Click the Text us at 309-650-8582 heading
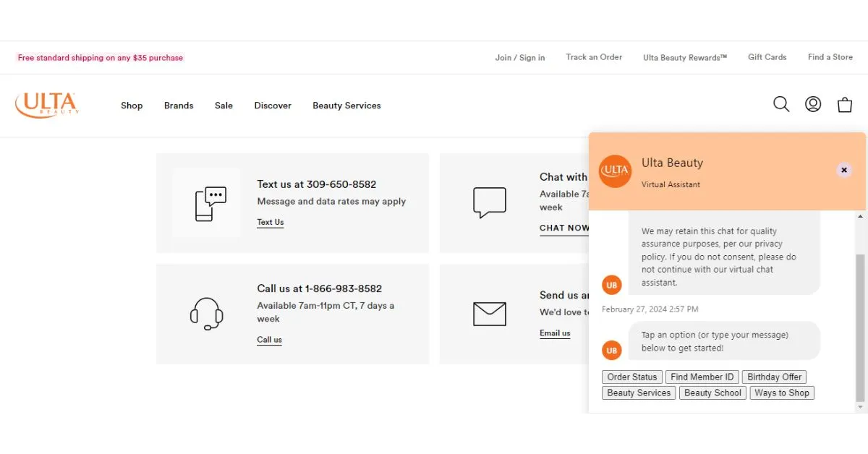This screenshot has width=868, height=454. coord(317,184)
